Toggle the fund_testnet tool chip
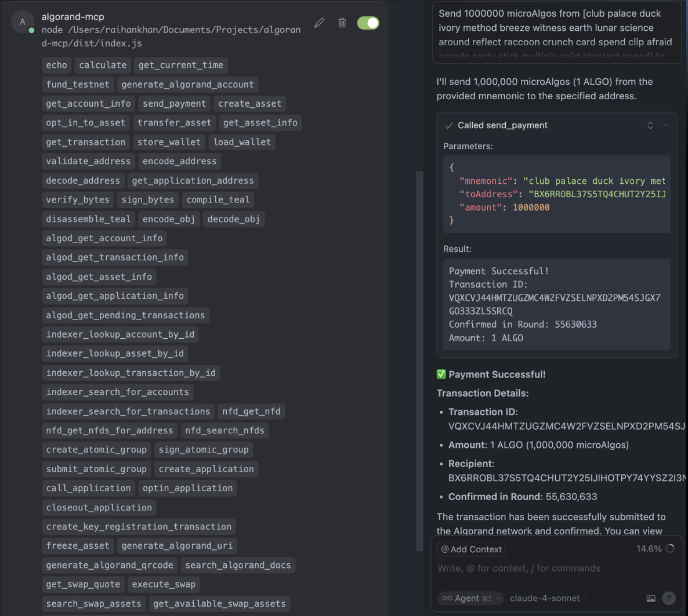Image resolution: width=688 pixels, height=616 pixels. pos(78,85)
